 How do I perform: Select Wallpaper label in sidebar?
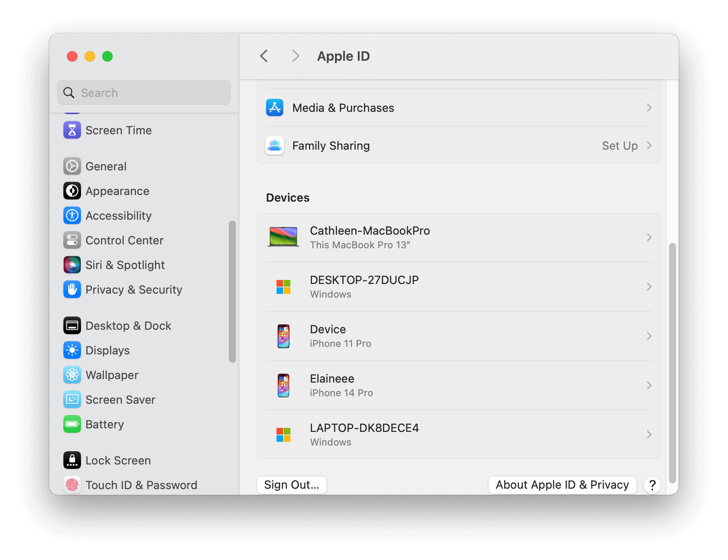tap(112, 375)
